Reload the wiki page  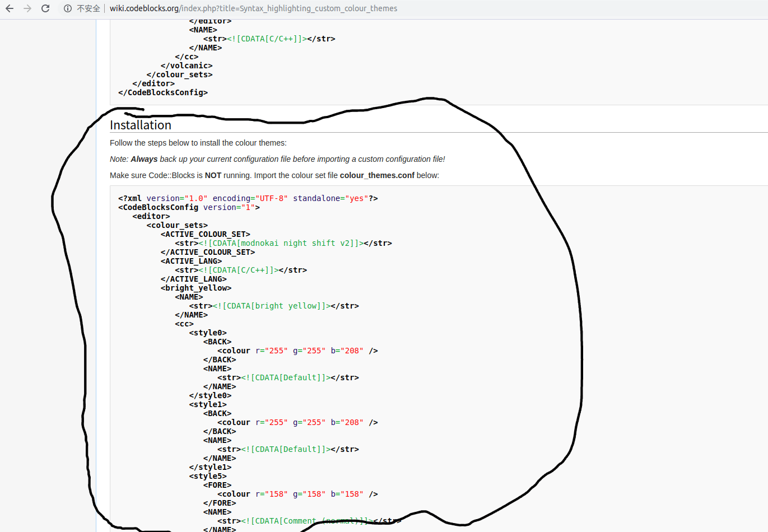pyautogui.click(x=45, y=8)
